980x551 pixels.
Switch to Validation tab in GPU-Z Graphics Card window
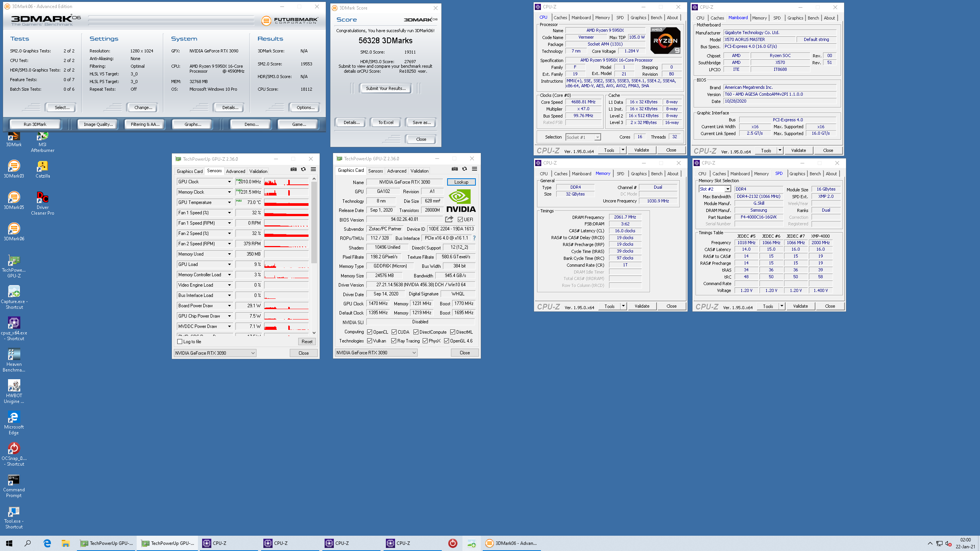click(x=420, y=171)
